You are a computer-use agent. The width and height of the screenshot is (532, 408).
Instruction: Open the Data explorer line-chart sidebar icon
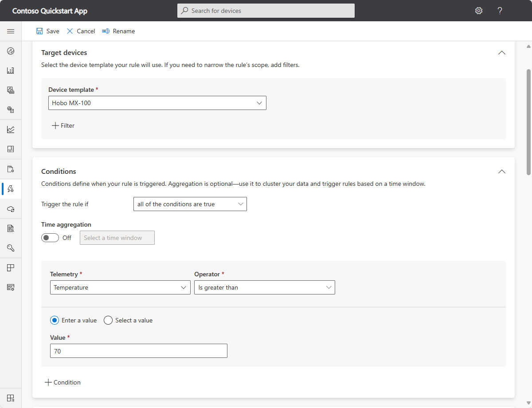click(x=11, y=129)
